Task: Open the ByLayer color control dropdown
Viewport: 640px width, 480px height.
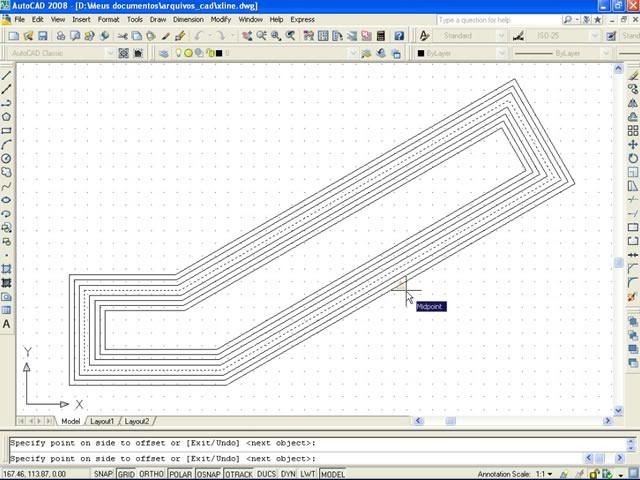Action: pos(502,53)
